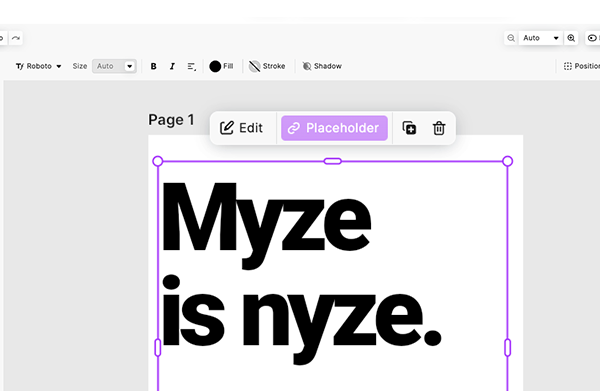This screenshot has width=600, height=391.
Task: Select the Page 1 label
Action: [x=171, y=120]
